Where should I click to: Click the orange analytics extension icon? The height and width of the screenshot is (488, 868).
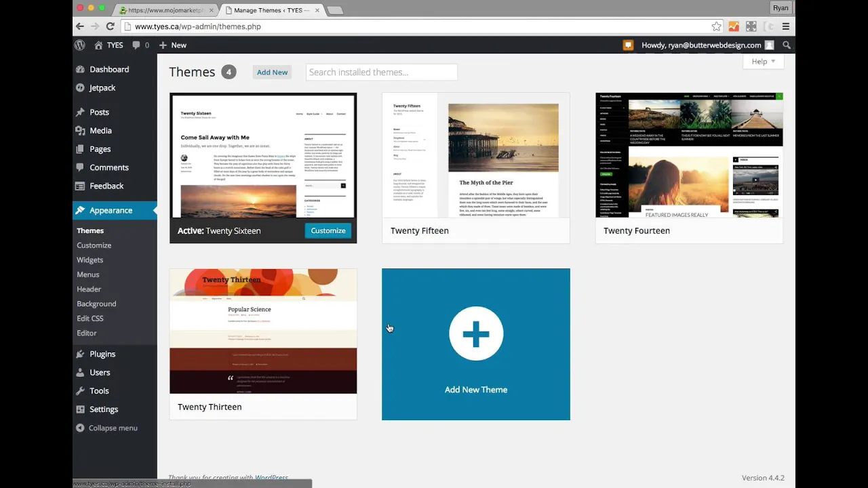point(734,26)
